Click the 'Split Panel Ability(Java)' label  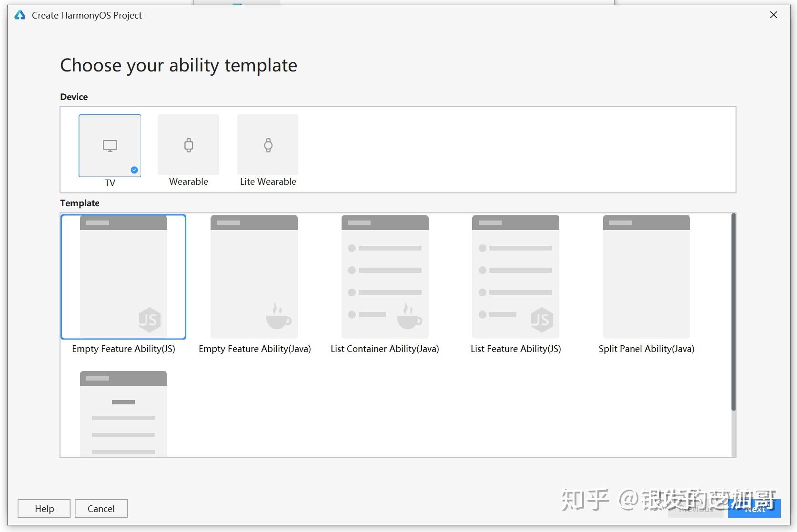[646, 349]
